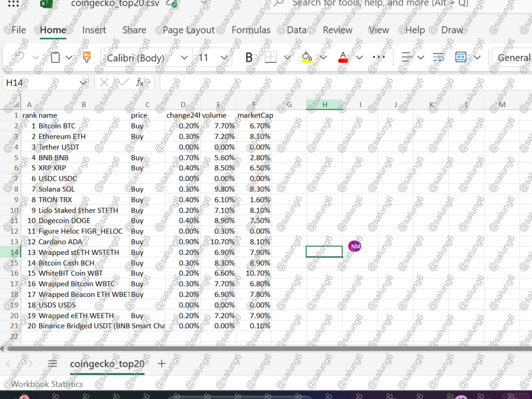Click the Paste clipboard icon
Screen dimensions: 532x399
(x=55, y=57)
